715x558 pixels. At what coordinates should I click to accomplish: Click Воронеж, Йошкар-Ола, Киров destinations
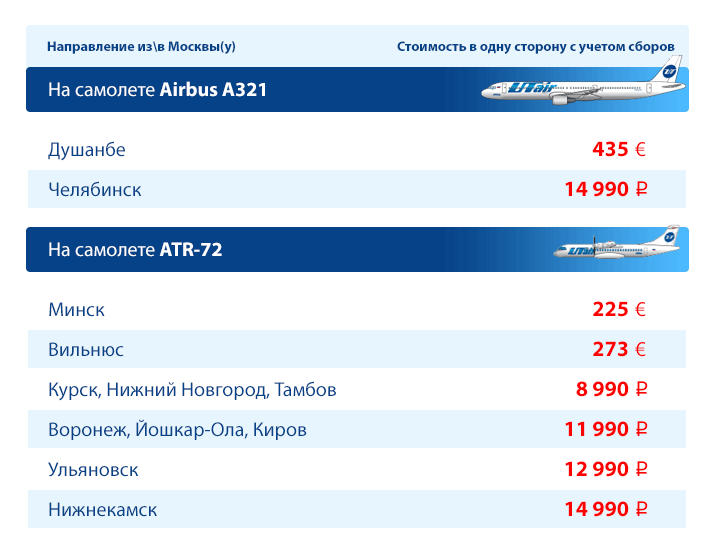[177, 429]
